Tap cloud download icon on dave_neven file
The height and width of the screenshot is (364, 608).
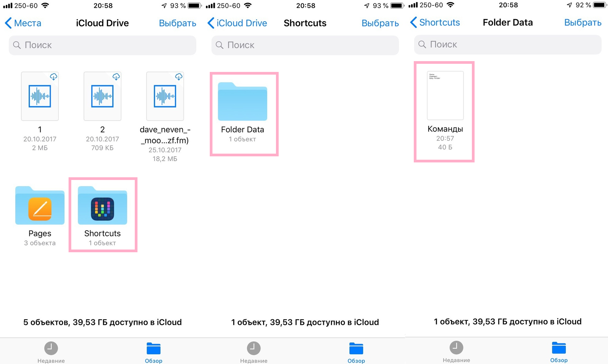click(x=179, y=77)
